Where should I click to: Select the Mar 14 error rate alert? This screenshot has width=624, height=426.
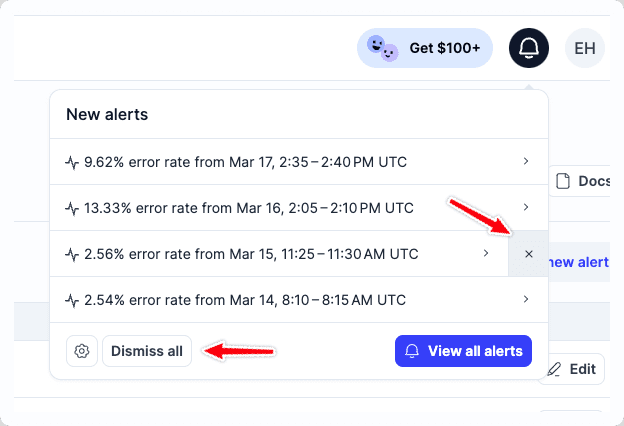click(x=245, y=300)
